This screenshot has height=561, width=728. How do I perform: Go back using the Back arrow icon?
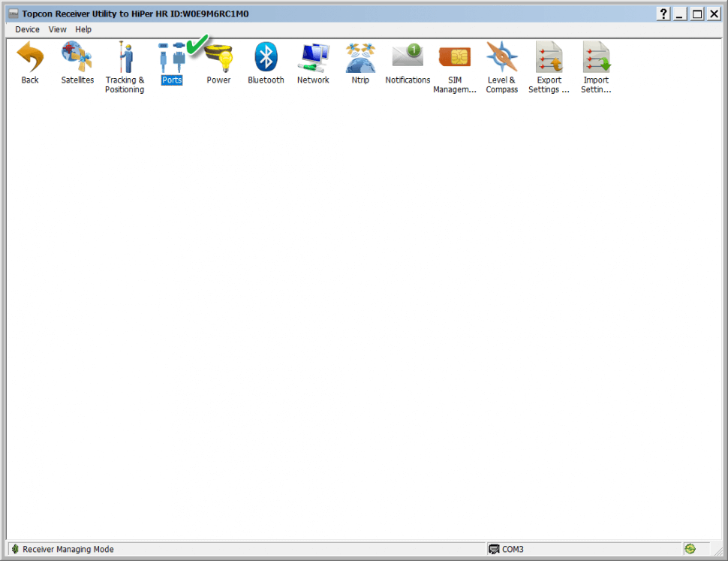coord(30,57)
